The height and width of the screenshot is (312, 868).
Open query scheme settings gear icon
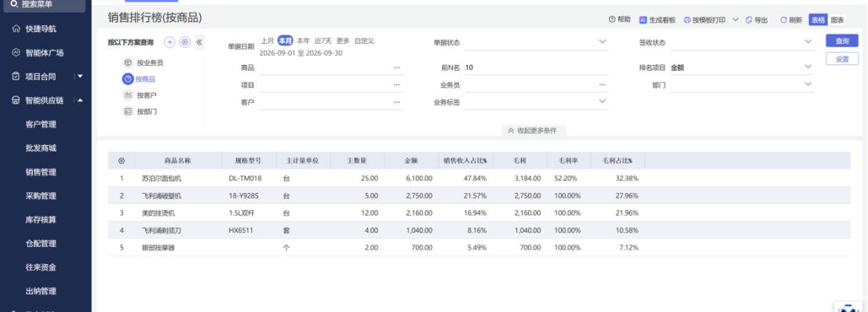pyautogui.click(x=185, y=42)
